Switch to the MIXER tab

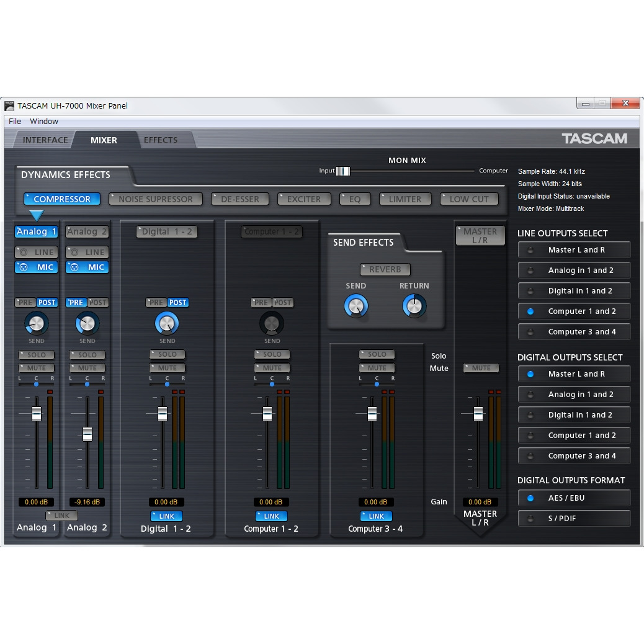click(104, 140)
